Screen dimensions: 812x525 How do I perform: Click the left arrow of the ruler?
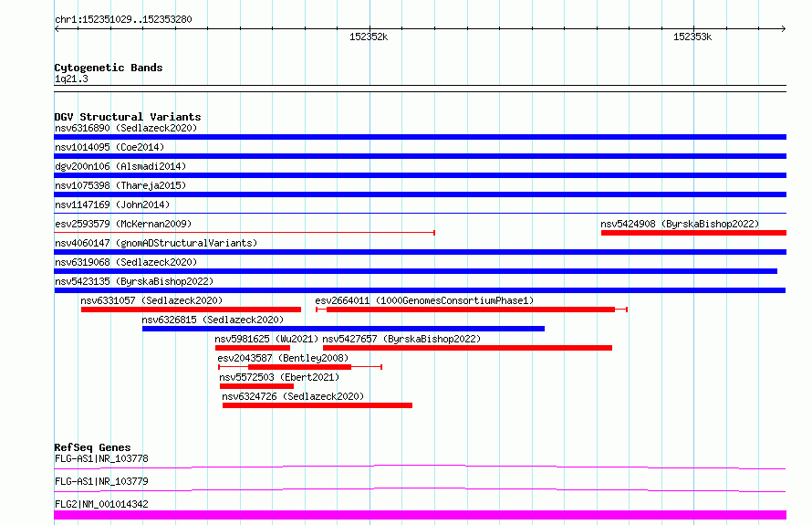[57, 28]
